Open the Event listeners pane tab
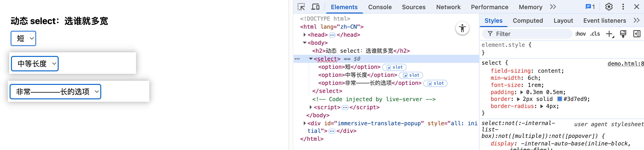644x150 pixels. click(605, 21)
